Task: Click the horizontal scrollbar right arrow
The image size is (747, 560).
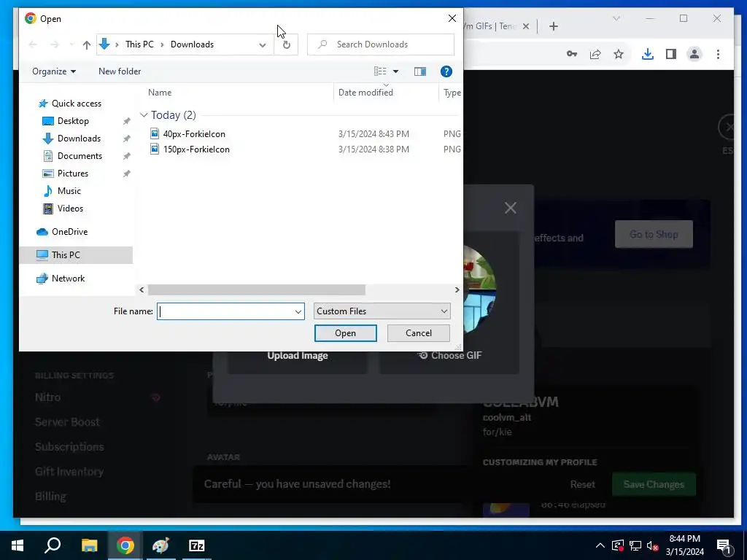Action: (457, 289)
